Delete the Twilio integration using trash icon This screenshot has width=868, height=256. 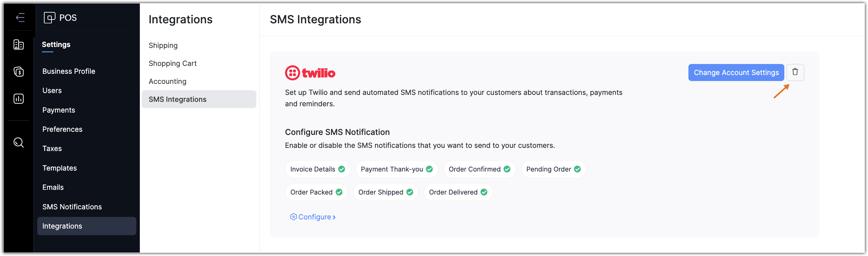pyautogui.click(x=795, y=72)
